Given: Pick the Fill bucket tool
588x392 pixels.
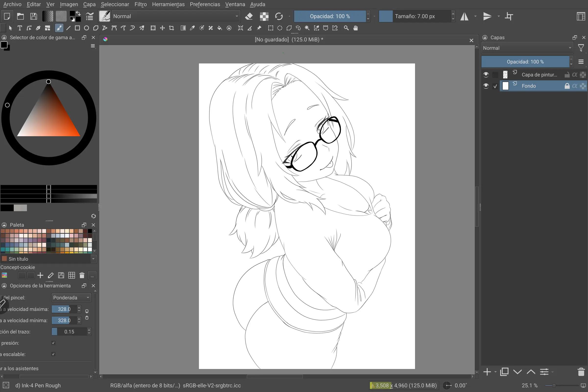Looking at the screenshot, I should click(220, 28).
